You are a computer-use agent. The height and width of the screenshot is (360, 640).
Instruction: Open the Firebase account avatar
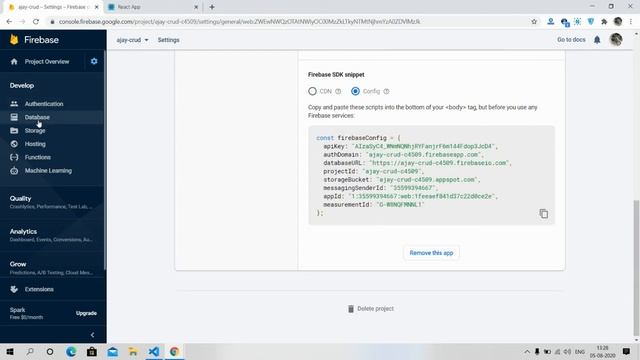616,40
